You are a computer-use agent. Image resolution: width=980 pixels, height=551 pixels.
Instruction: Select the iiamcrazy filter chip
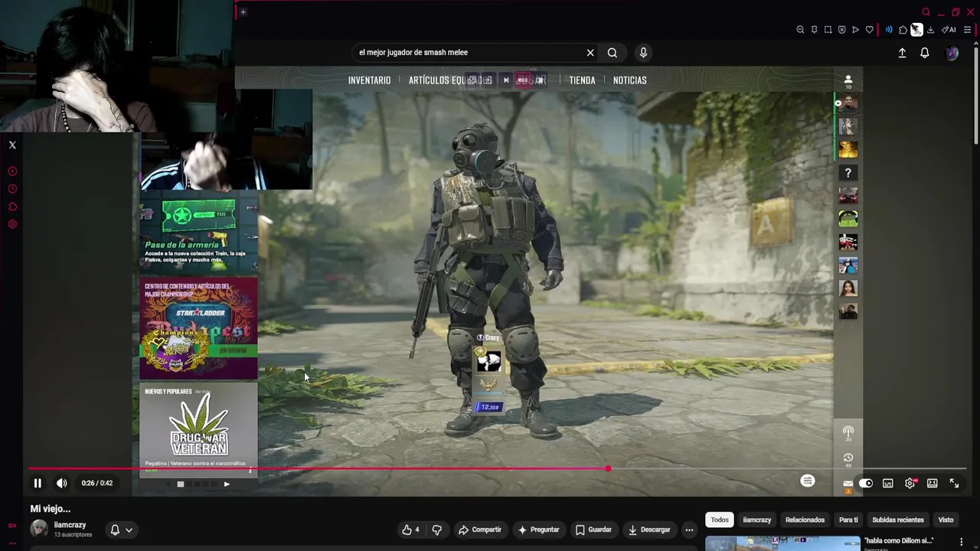(757, 520)
